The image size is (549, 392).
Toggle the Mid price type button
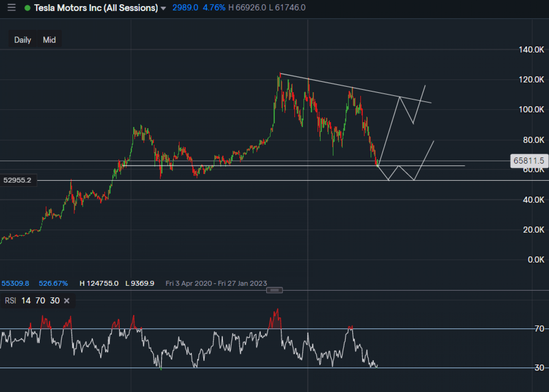click(x=49, y=40)
